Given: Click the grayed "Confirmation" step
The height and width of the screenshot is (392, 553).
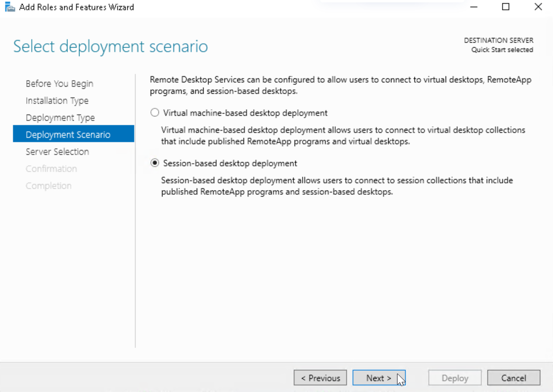Looking at the screenshot, I should pos(51,168).
